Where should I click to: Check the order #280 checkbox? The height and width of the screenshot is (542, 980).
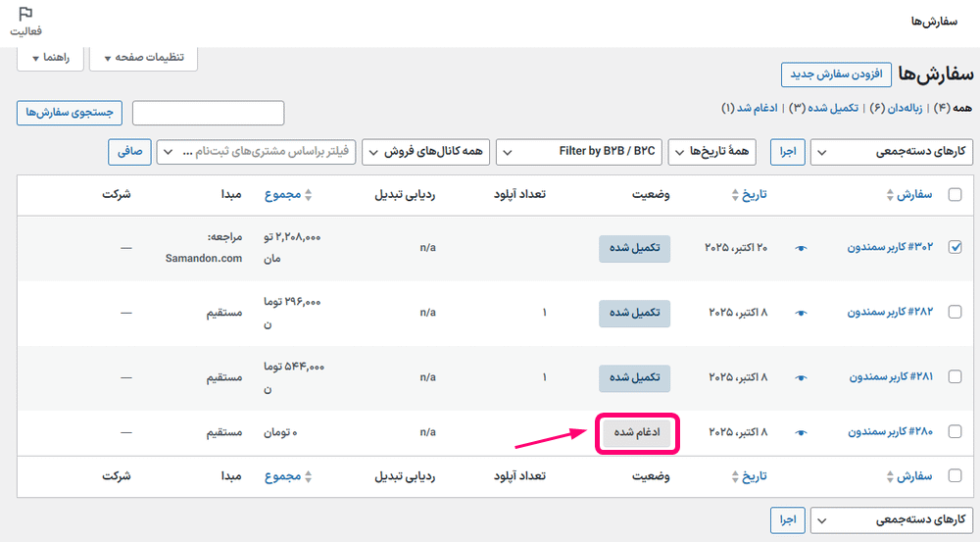coord(955,431)
